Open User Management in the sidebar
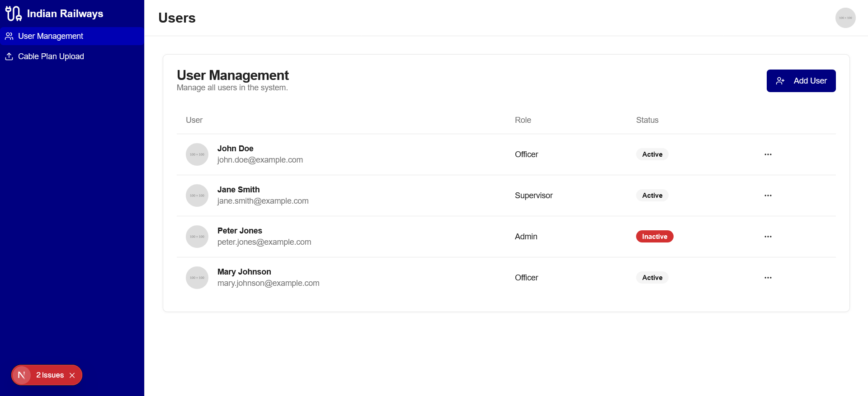The height and width of the screenshot is (396, 868). [50, 36]
